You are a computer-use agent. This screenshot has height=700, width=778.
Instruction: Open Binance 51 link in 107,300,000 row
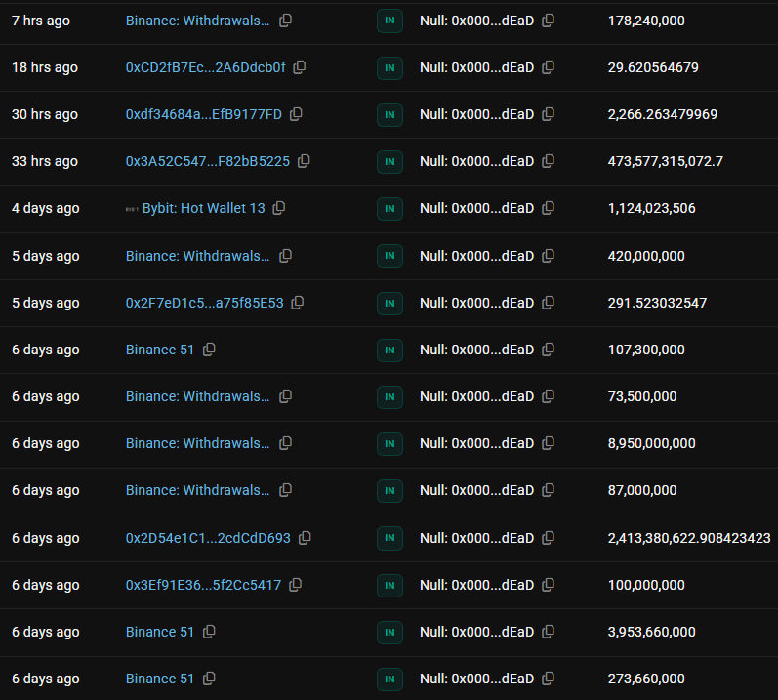[160, 350]
